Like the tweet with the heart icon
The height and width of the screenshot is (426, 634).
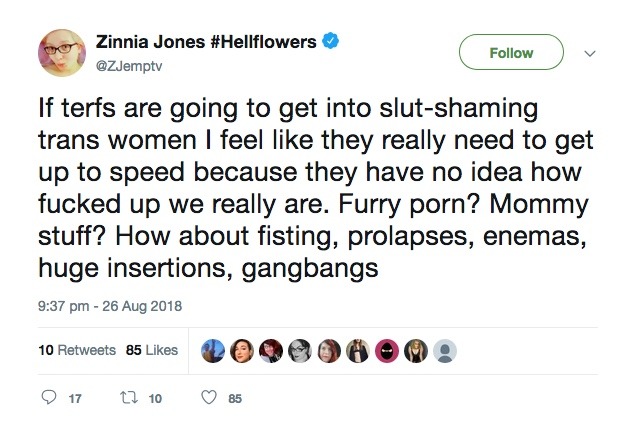coord(208,397)
